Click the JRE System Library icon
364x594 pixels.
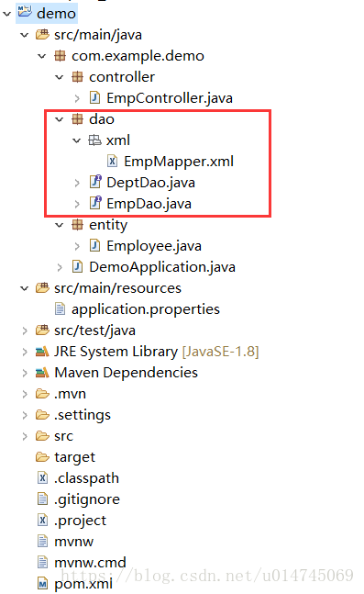click(42, 352)
